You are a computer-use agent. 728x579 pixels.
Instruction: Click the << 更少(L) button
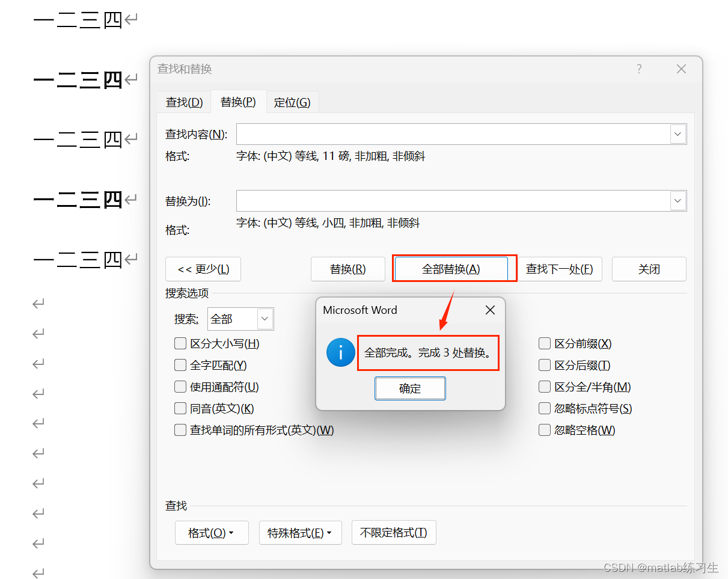[203, 269]
